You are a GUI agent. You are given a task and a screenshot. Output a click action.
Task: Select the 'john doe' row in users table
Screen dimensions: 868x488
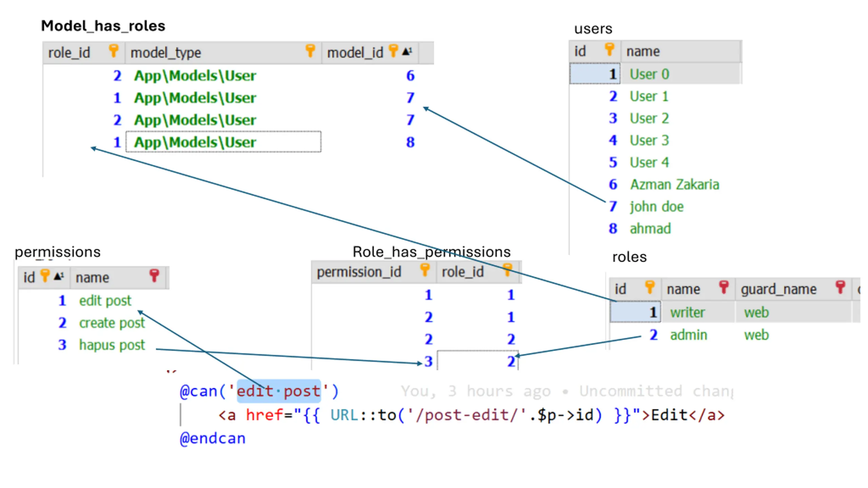(656, 207)
